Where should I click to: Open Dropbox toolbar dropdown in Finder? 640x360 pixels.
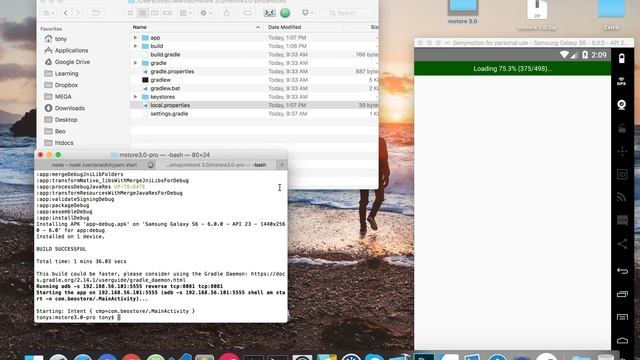(x=307, y=13)
